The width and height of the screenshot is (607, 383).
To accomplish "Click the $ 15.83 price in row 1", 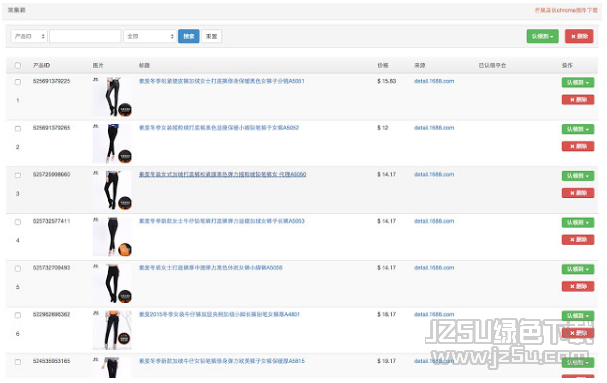I will pos(387,81).
